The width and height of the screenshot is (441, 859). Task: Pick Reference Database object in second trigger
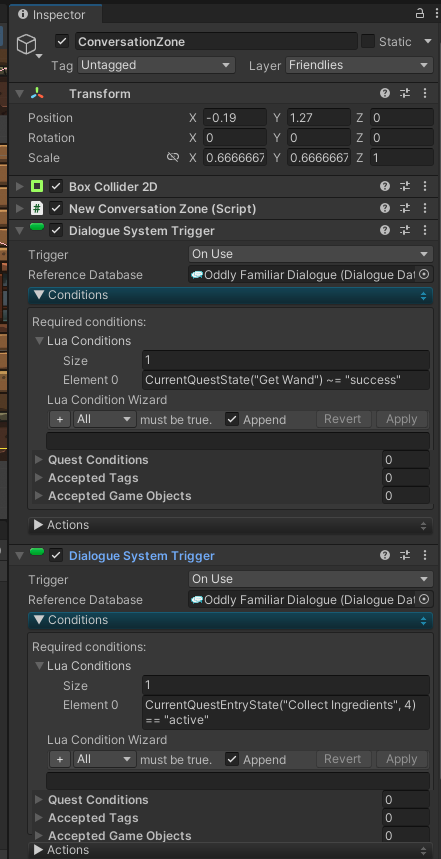click(x=423, y=599)
